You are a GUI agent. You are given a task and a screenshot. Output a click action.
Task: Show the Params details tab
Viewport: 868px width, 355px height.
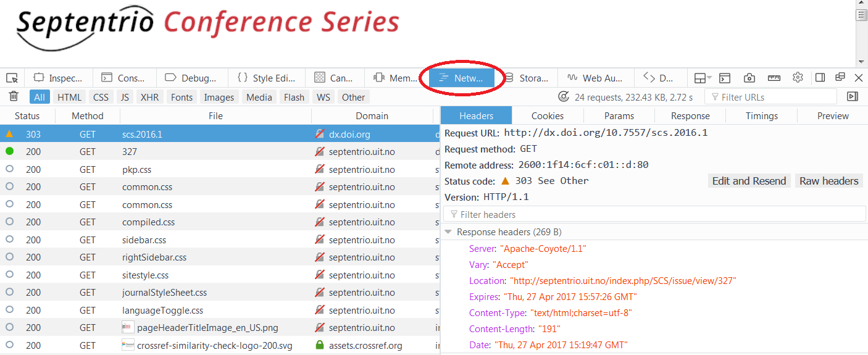pyautogui.click(x=619, y=115)
